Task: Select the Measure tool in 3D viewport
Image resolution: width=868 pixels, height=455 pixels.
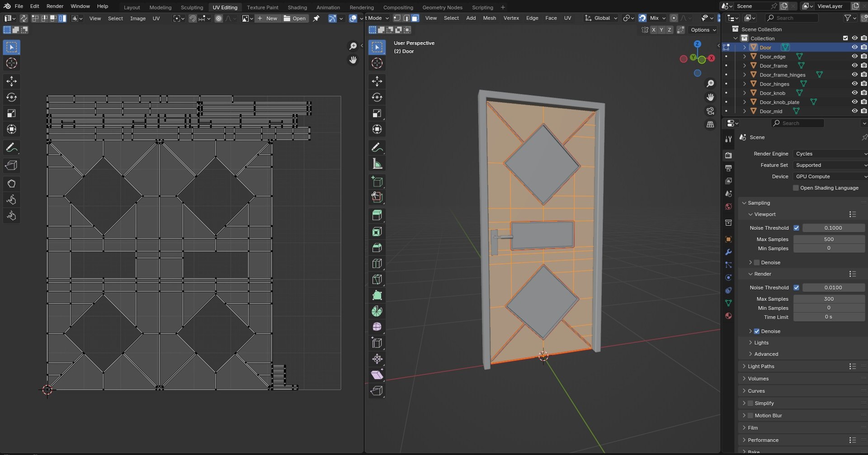Action: point(377,163)
